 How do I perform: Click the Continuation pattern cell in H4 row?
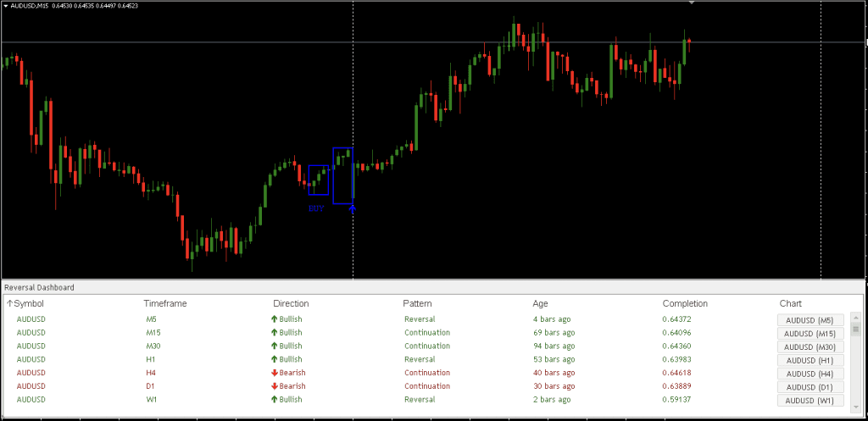point(427,373)
